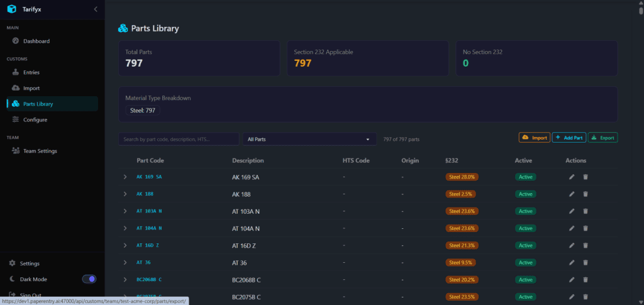
Task: Open Dashboard from the sidebar
Action: [36, 41]
